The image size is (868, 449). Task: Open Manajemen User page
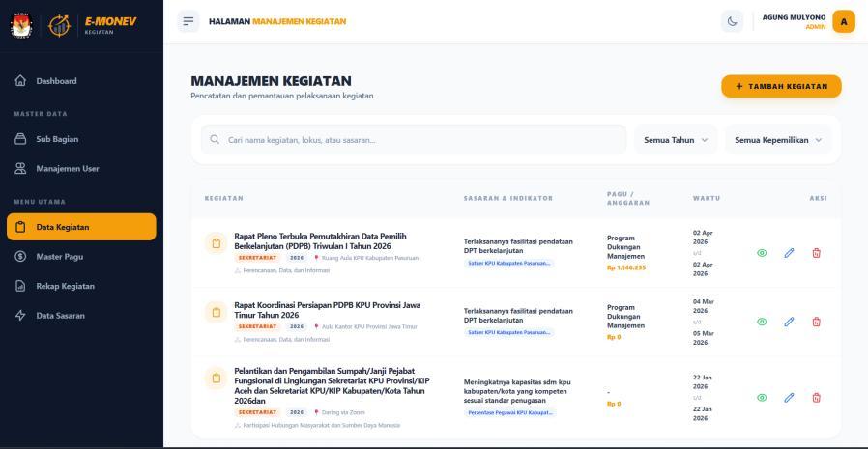coord(67,168)
